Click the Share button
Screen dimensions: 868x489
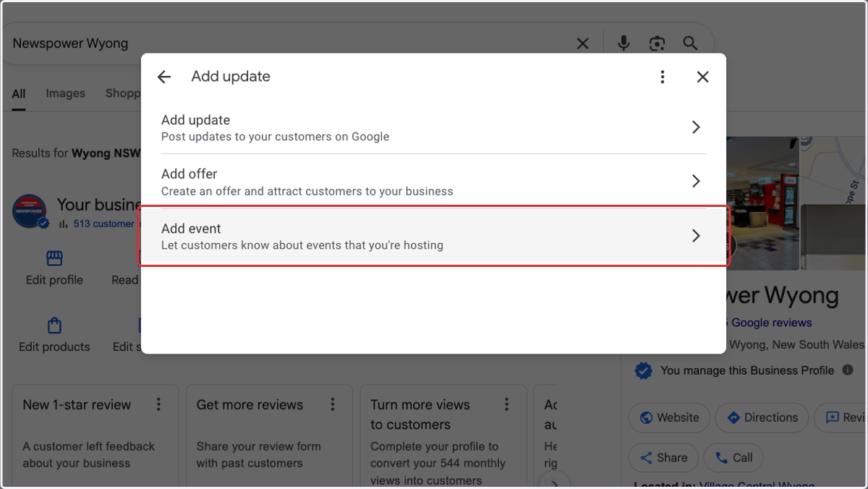pos(663,458)
